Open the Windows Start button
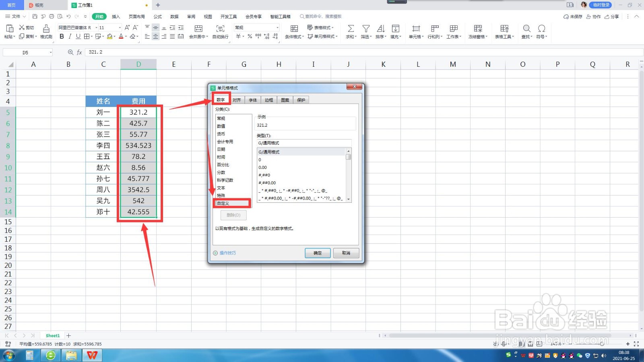Viewport: 644px width, 362px height. click(9, 356)
